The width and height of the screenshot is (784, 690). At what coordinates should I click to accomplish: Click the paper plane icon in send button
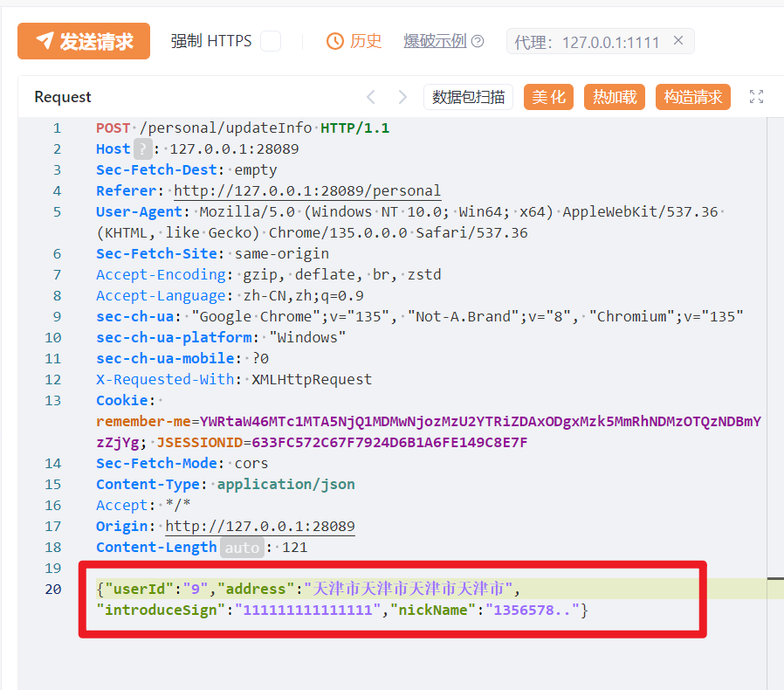(44, 41)
